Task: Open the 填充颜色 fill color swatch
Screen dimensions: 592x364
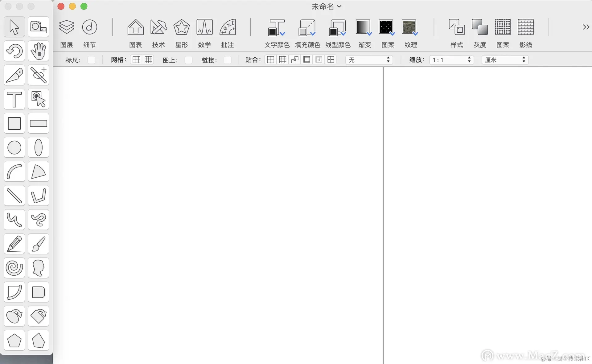Action: pyautogui.click(x=307, y=27)
